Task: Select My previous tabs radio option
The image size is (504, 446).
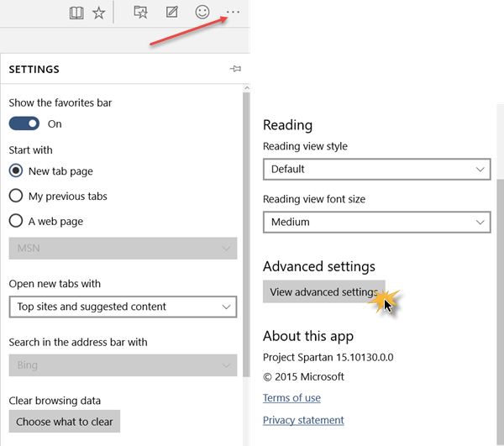Action: click(16, 196)
